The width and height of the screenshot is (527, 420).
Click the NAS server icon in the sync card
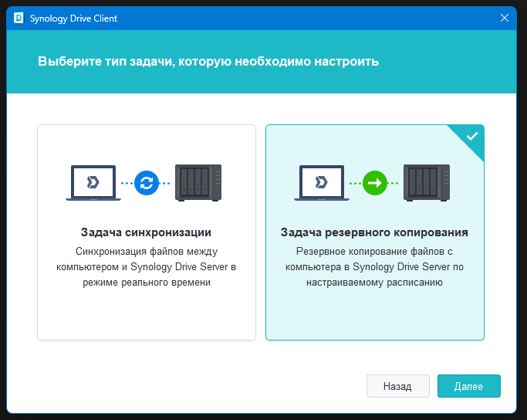(198, 183)
